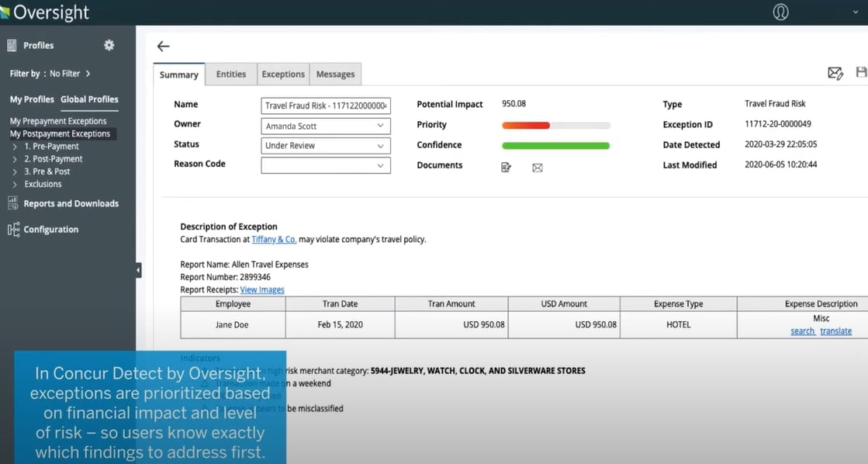Image resolution: width=868 pixels, height=464 pixels.
Task: Click the Oversight logo
Action: [46, 12]
